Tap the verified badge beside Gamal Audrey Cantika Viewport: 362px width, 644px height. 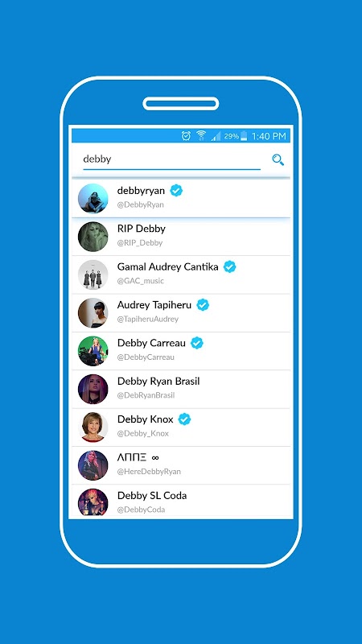click(230, 267)
